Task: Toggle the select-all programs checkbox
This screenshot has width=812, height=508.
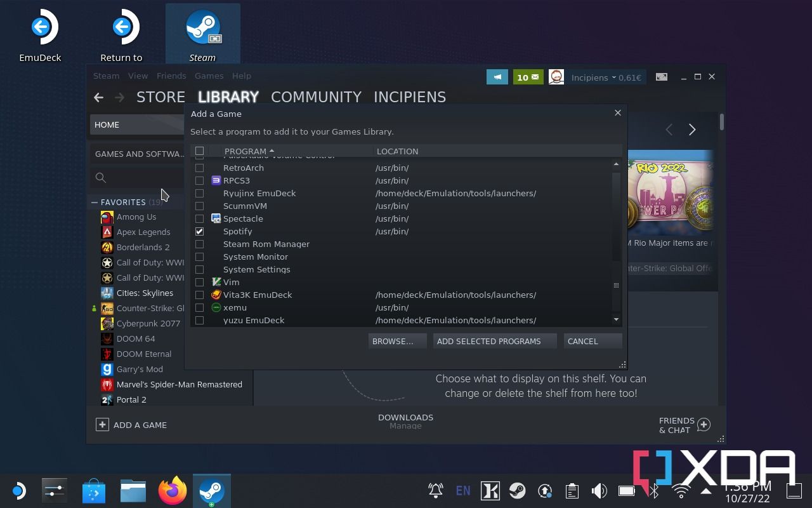Action: coord(199,151)
